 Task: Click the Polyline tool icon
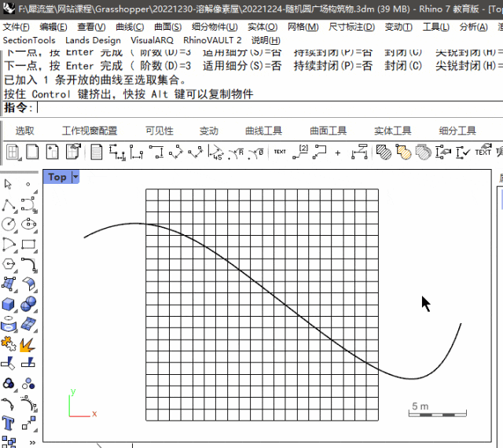coord(9,205)
